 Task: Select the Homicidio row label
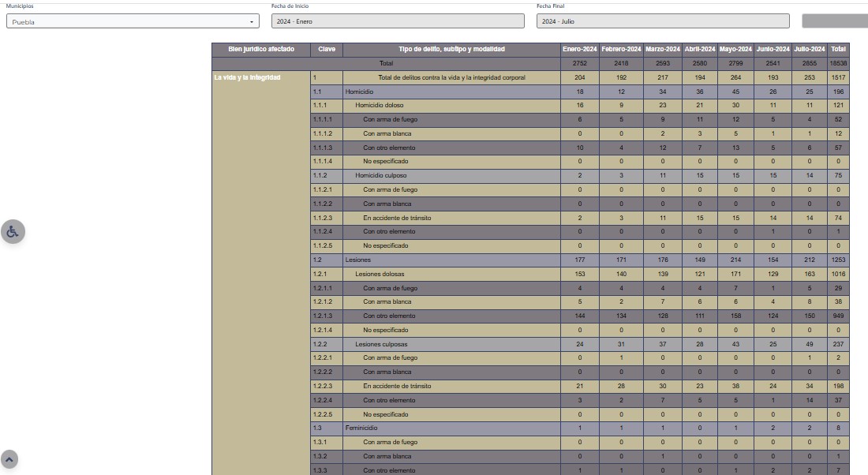point(359,92)
